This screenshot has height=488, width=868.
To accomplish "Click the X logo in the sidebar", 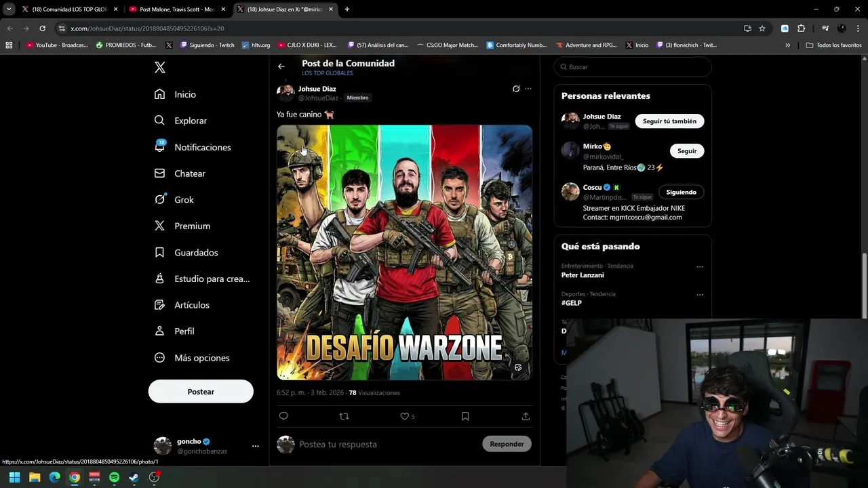I will 159,68.
